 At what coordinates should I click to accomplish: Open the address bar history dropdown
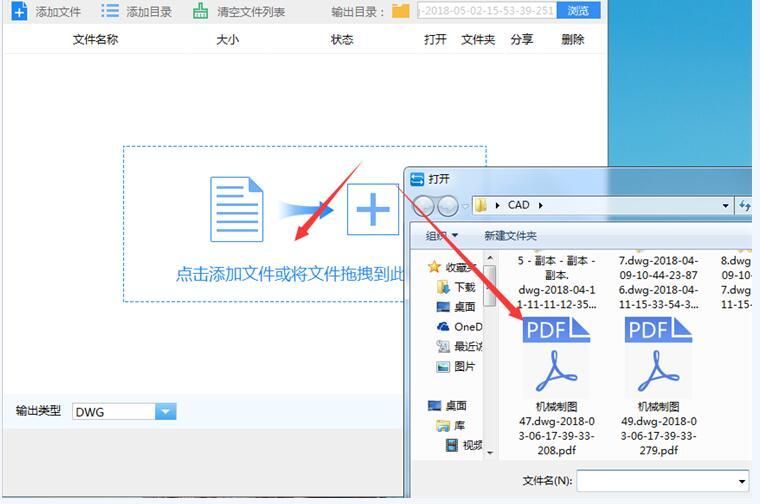[x=725, y=205]
